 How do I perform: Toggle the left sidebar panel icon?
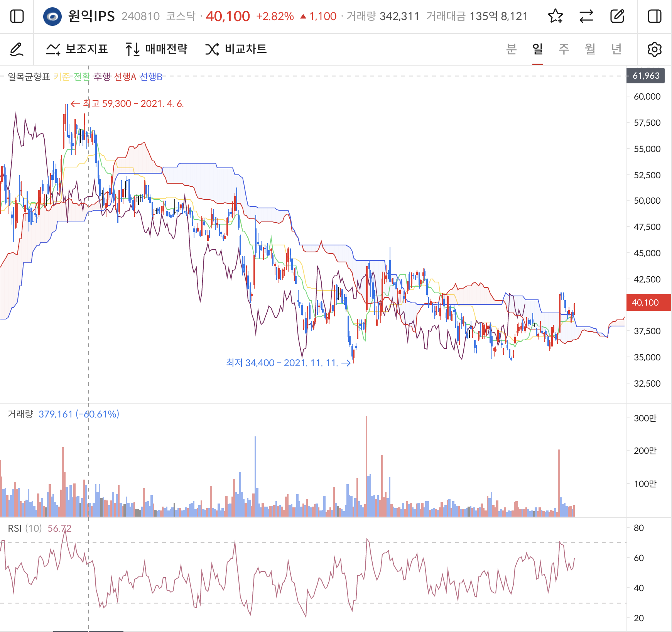tap(17, 17)
